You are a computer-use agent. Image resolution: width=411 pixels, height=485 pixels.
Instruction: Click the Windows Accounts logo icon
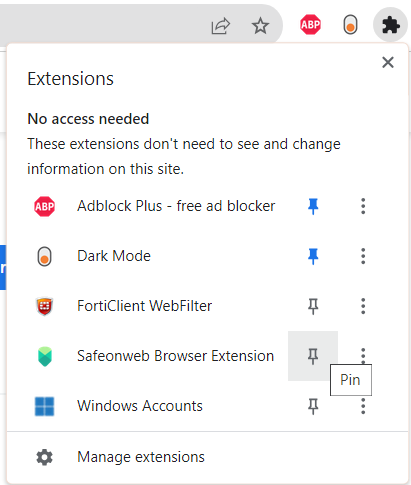click(44, 406)
